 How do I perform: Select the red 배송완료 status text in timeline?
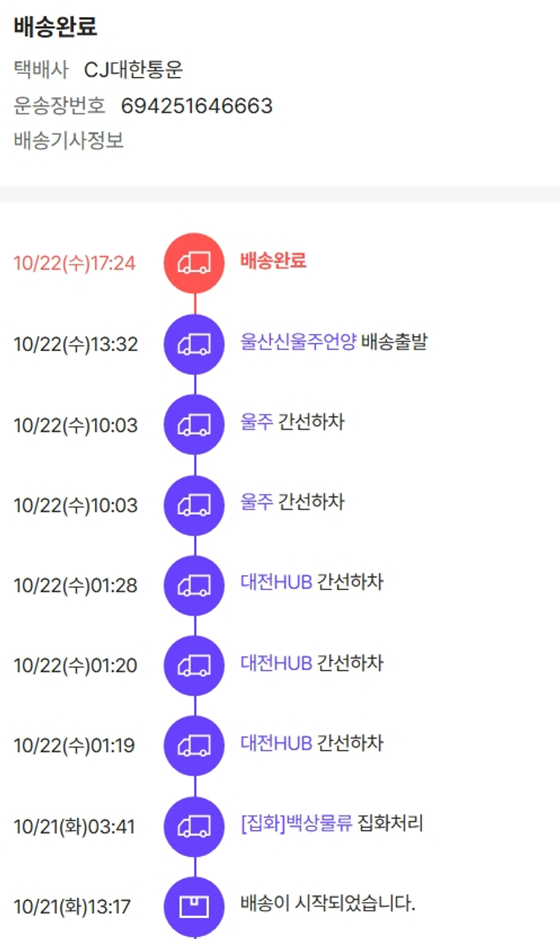pos(273,261)
